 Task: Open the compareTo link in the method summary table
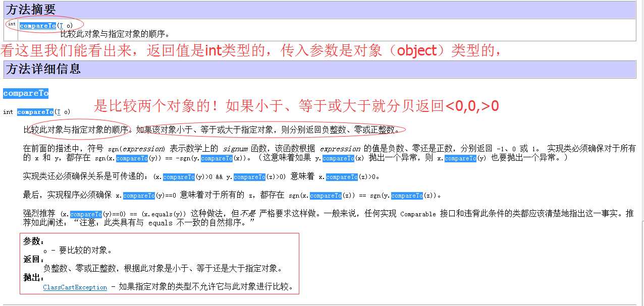click(38, 26)
